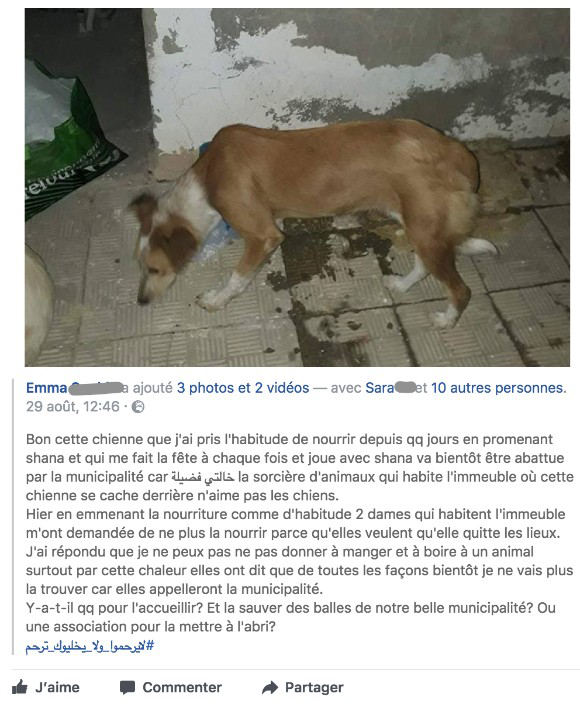Viewport: 580px width, 721px height.
Task: Select the Commenter text button
Action: tap(182, 687)
